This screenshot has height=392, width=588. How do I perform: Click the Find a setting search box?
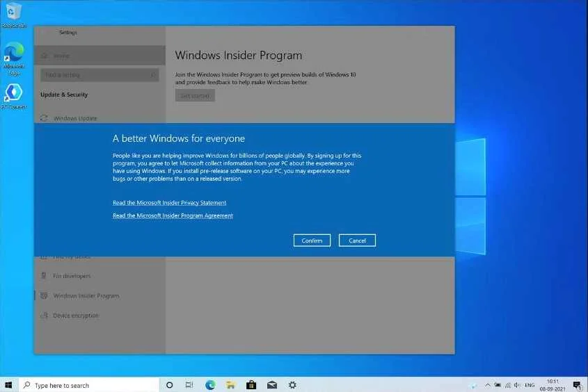[x=100, y=75]
